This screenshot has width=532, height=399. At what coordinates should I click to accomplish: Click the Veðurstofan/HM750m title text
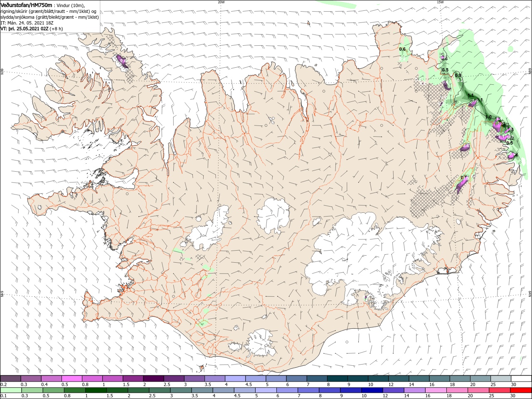click(26, 5)
